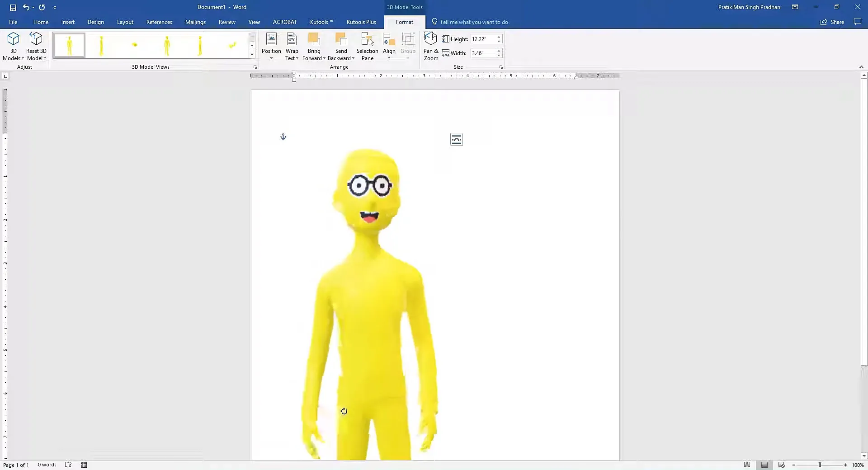Open the File menu
The height and width of the screenshot is (470, 868).
point(13,22)
